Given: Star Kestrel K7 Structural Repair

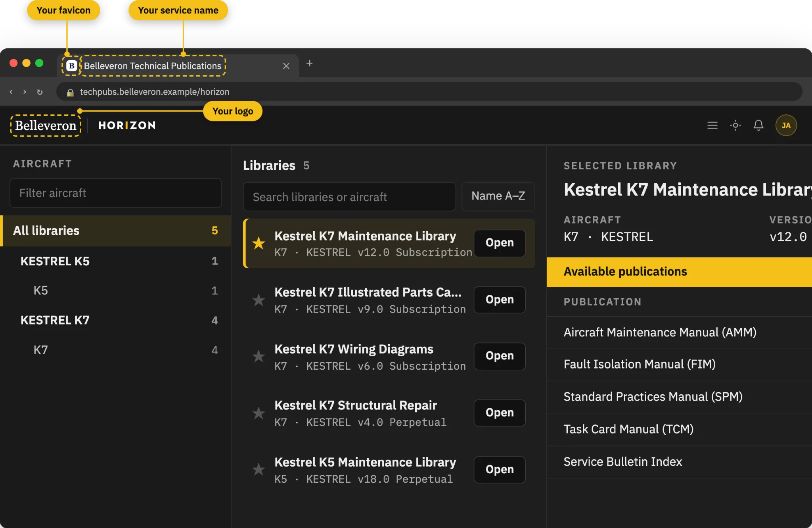Looking at the screenshot, I should pos(259,413).
